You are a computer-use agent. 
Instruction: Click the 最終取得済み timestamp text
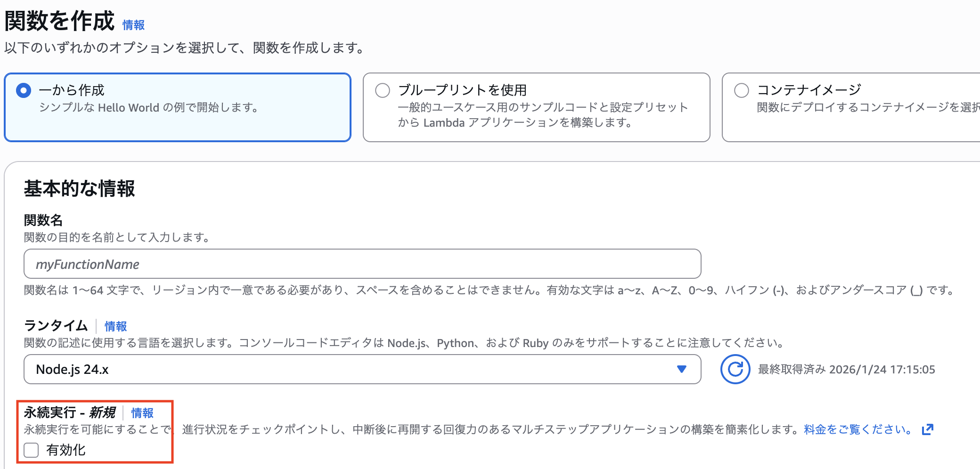846,370
